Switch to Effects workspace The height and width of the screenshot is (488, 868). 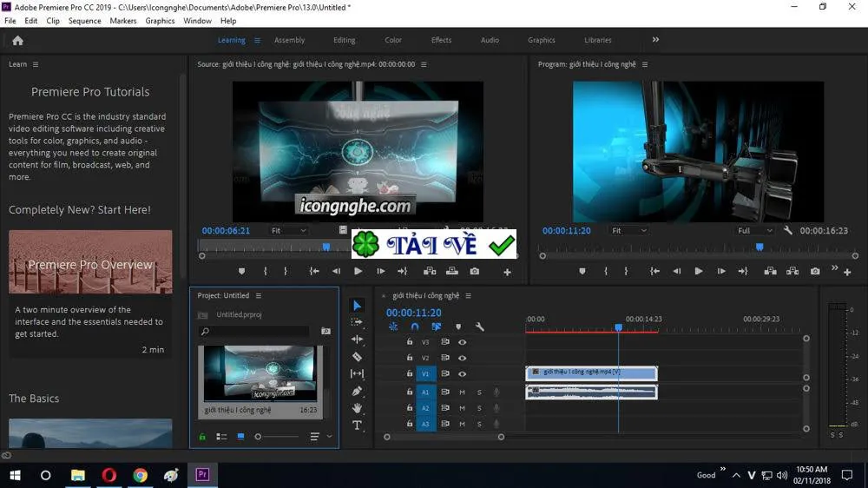coord(441,40)
